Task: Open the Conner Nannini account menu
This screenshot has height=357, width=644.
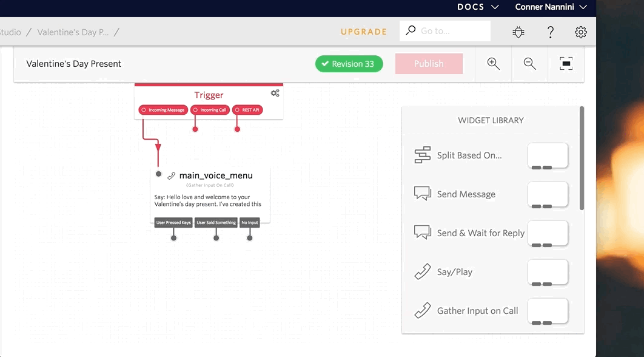Action: (x=551, y=7)
